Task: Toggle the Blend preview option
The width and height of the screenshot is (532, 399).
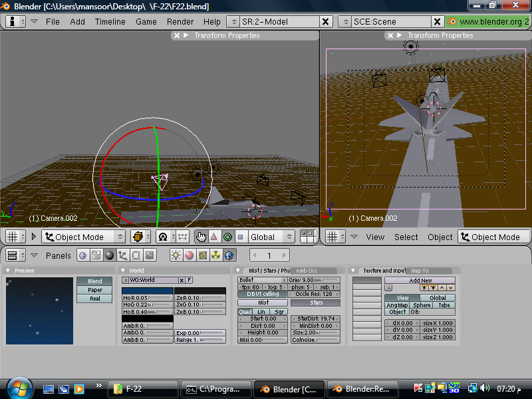Action: (x=94, y=281)
